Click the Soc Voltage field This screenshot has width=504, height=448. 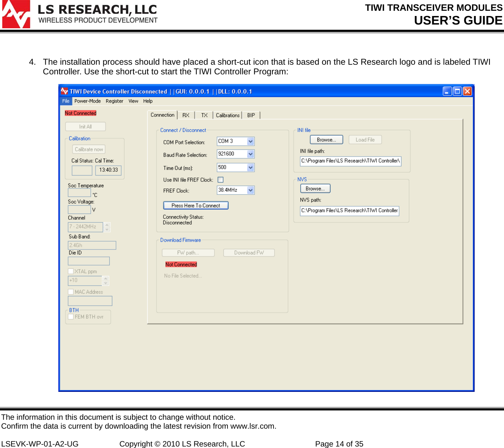[79, 209]
